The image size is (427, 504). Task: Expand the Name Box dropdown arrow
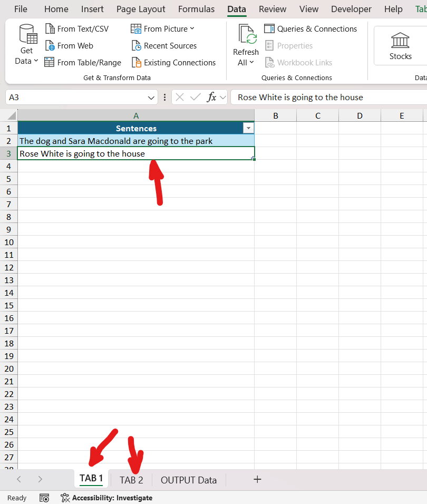pos(151,98)
